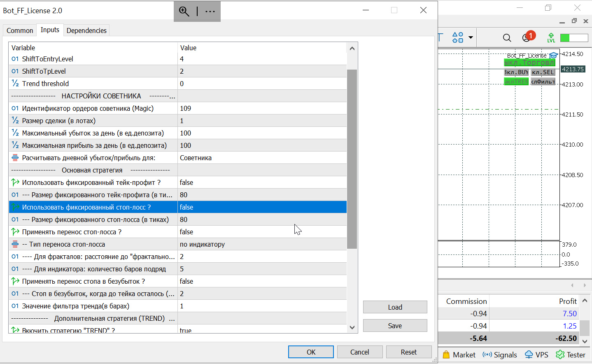Click the Reset button

pyautogui.click(x=409, y=352)
